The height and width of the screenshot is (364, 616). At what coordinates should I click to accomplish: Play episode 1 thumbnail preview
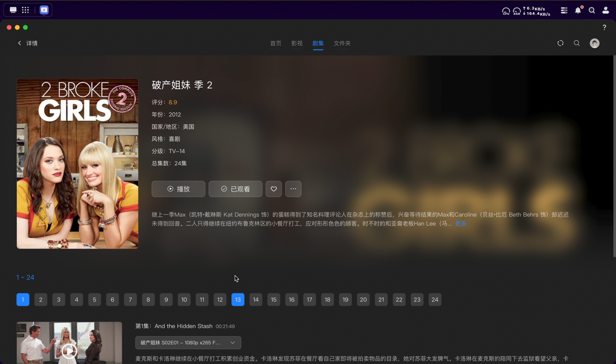pos(69,349)
